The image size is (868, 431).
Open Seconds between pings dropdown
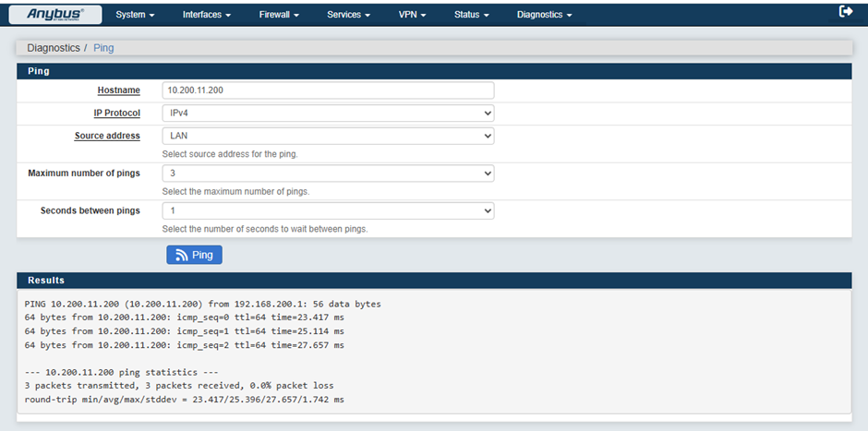[x=328, y=210]
